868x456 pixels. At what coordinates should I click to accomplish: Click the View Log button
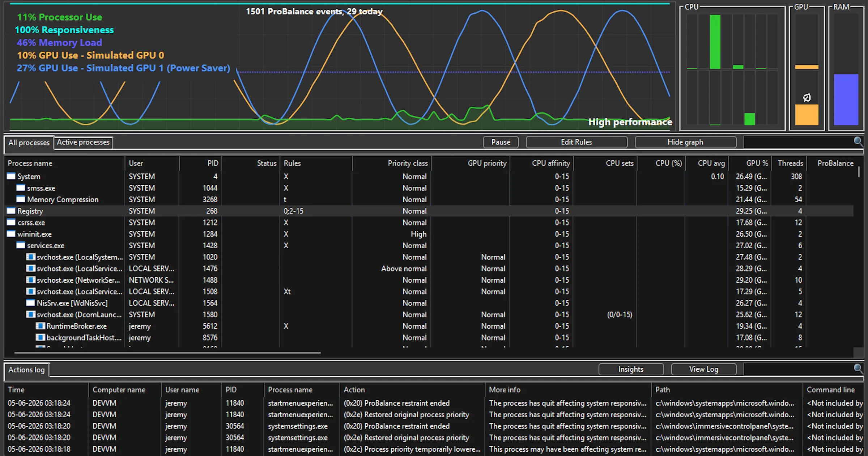click(703, 369)
